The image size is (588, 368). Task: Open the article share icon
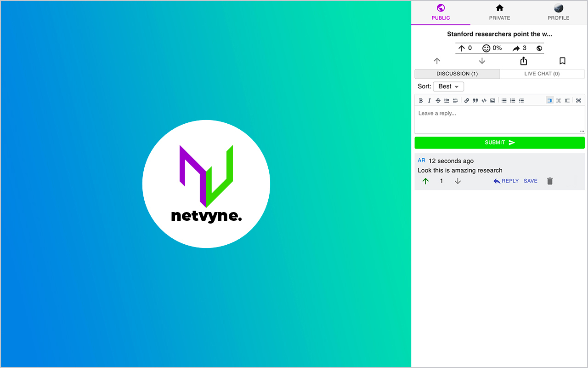tap(523, 60)
